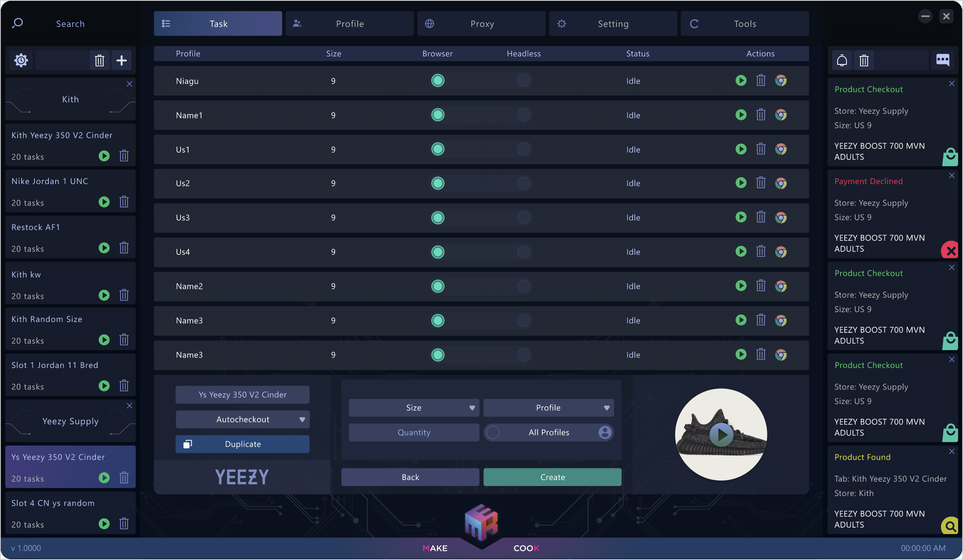The height and width of the screenshot is (560, 963).
Task: Delete Slot 1 Jordan 11 Bred group
Action: 124,386
